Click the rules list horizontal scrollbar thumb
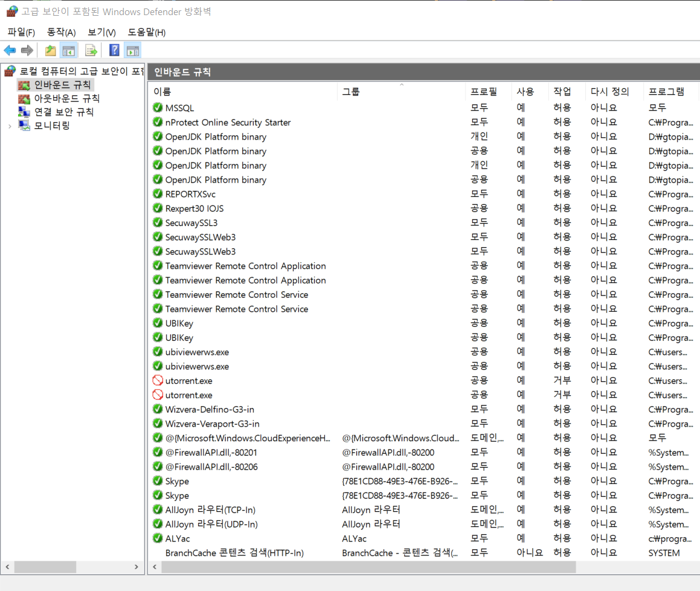 point(369,567)
